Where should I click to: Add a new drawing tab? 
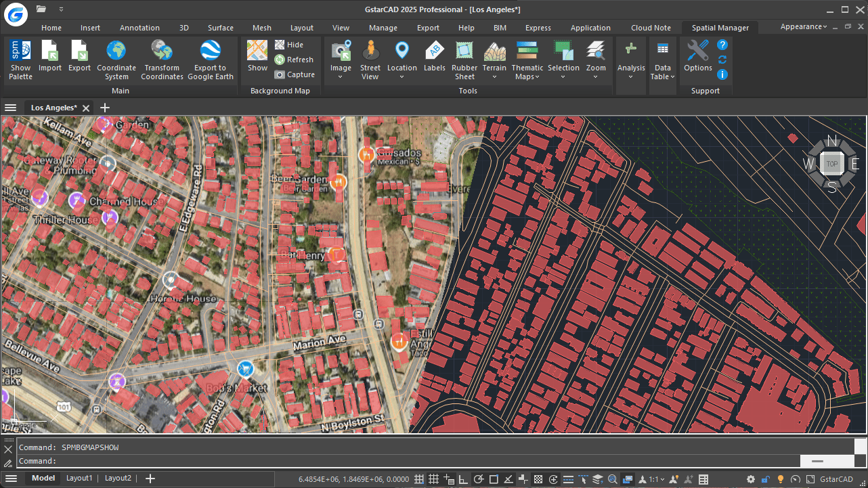tap(104, 108)
